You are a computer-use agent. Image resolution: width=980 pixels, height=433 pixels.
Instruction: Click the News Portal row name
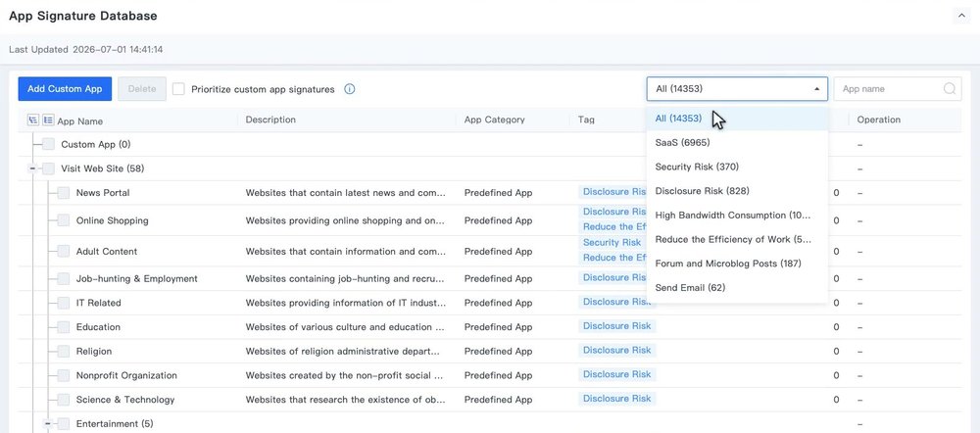coord(103,192)
